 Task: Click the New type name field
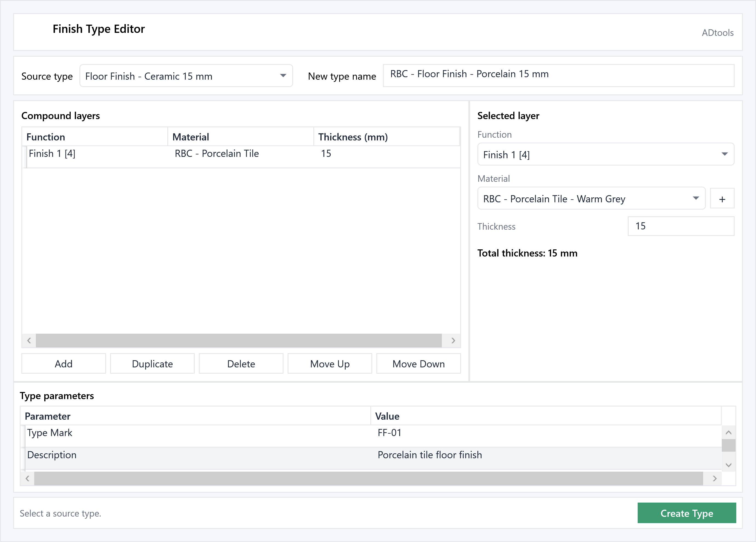click(x=558, y=76)
